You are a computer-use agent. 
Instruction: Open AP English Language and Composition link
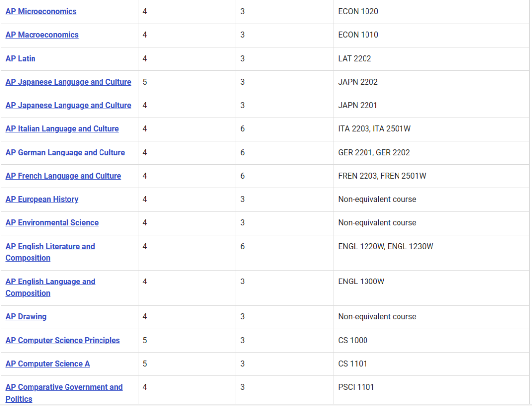(x=50, y=281)
